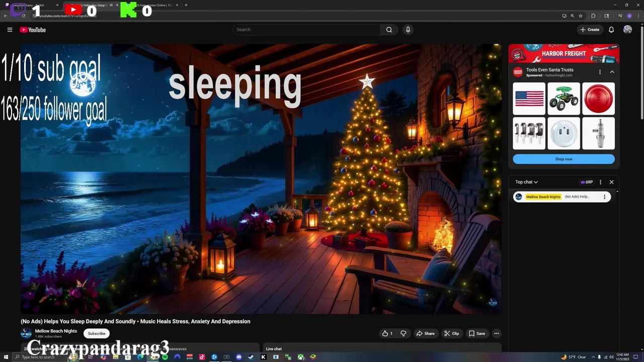Click the YouTube search input field
The image size is (644, 362).
coord(307,30)
